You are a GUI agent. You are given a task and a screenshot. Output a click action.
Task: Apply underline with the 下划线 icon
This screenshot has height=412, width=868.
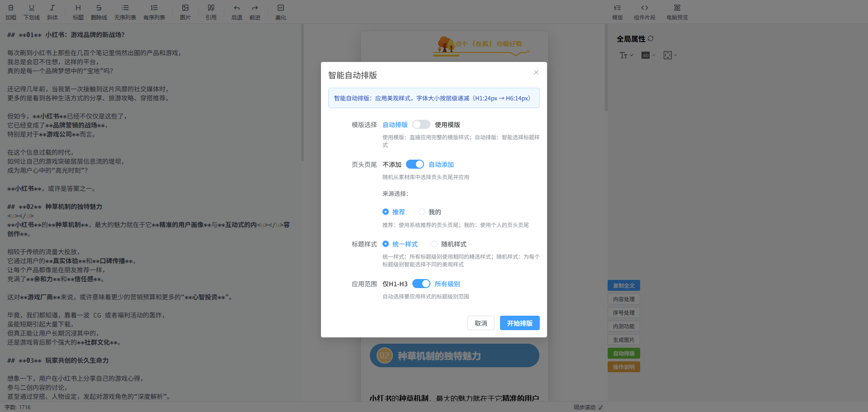pyautogui.click(x=32, y=12)
